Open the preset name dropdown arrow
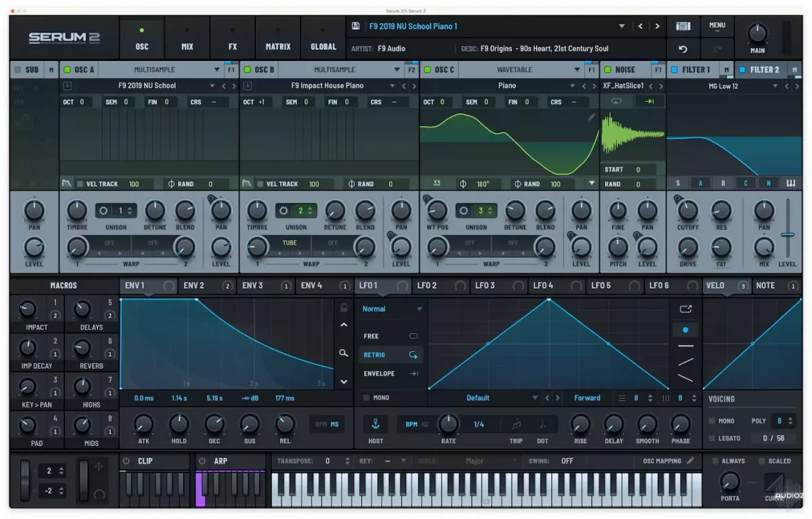This screenshot has width=812, height=519. pyautogui.click(x=622, y=26)
